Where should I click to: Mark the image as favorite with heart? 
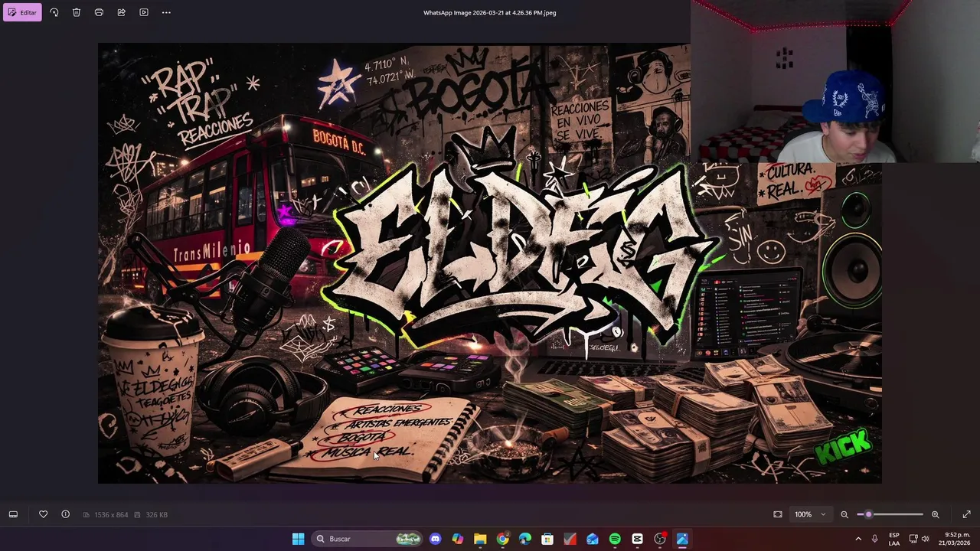click(43, 514)
